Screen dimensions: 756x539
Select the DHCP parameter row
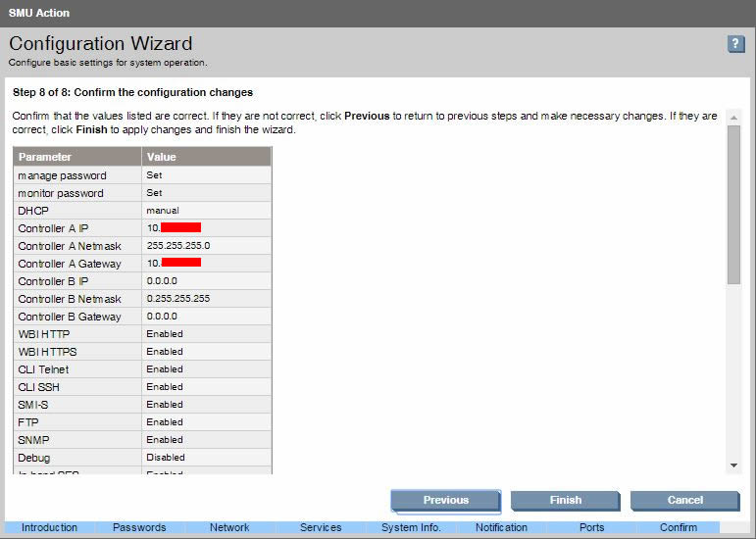tap(77, 211)
